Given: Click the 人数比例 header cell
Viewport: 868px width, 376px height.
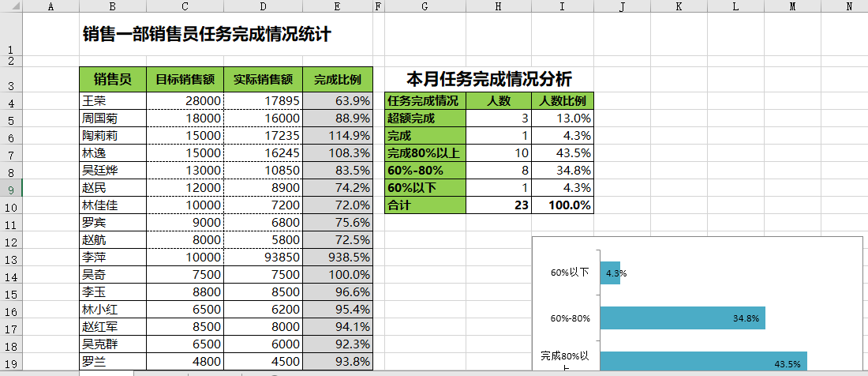Looking at the screenshot, I should click(x=562, y=101).
